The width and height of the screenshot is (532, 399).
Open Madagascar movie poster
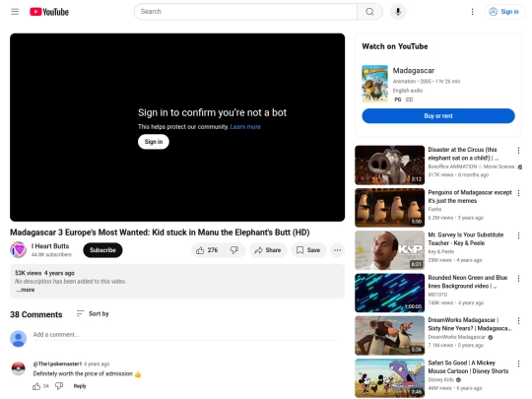(x=374, y=84)
